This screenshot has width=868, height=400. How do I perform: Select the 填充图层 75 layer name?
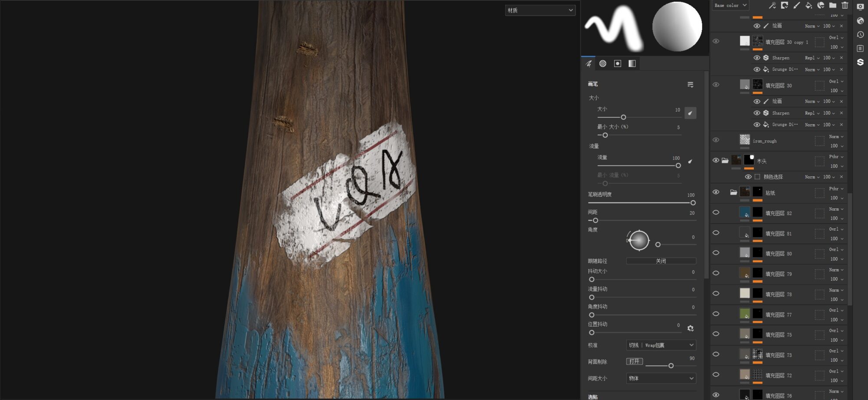(x=779, y=335)
